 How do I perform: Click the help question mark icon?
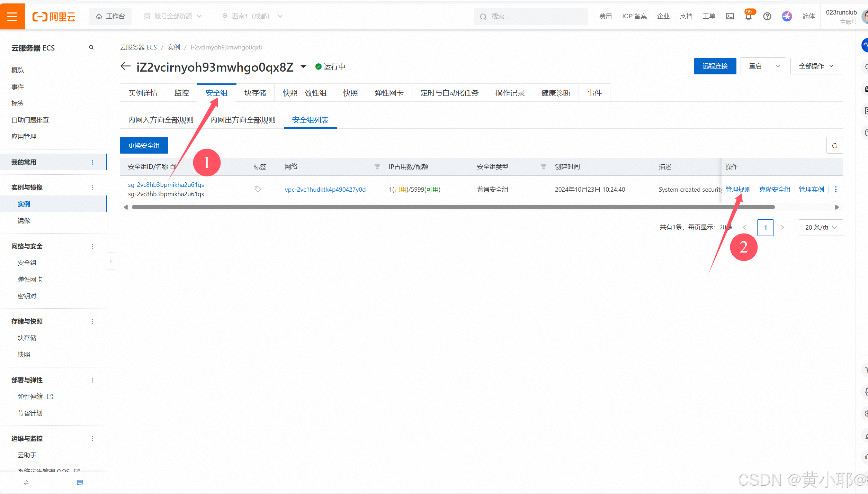coord(767,16)
